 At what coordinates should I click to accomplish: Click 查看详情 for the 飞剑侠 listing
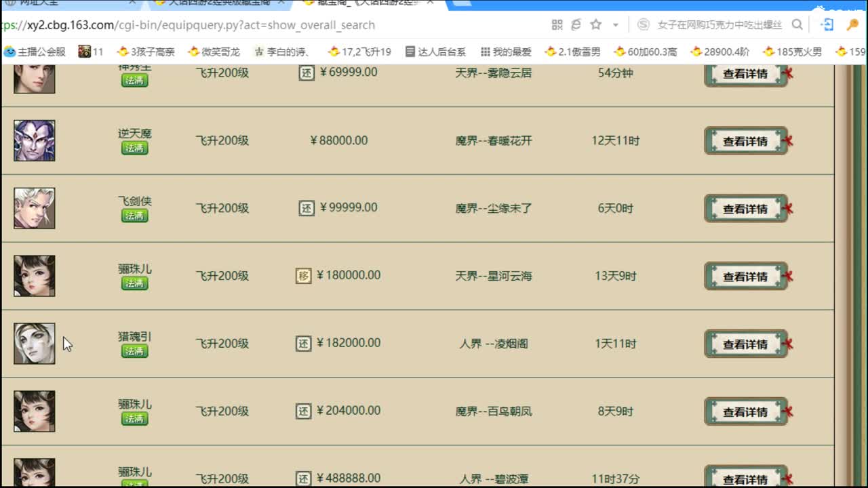(745, 209)
